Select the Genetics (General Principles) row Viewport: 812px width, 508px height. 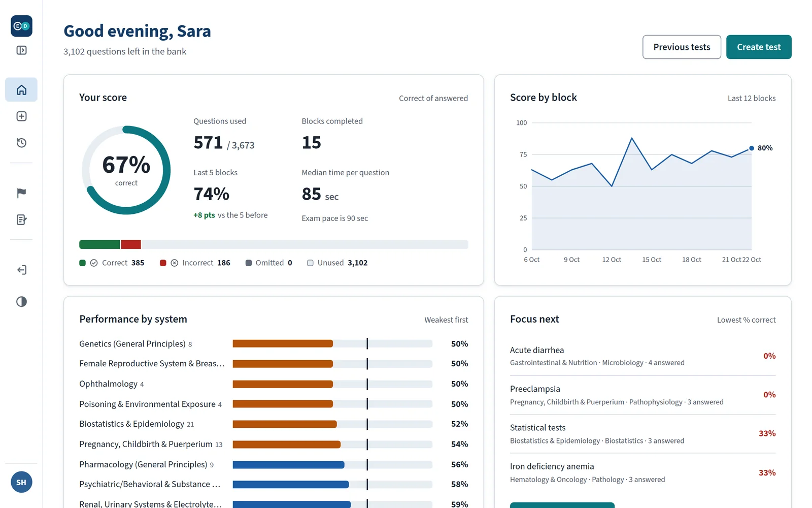pos(274,344)
